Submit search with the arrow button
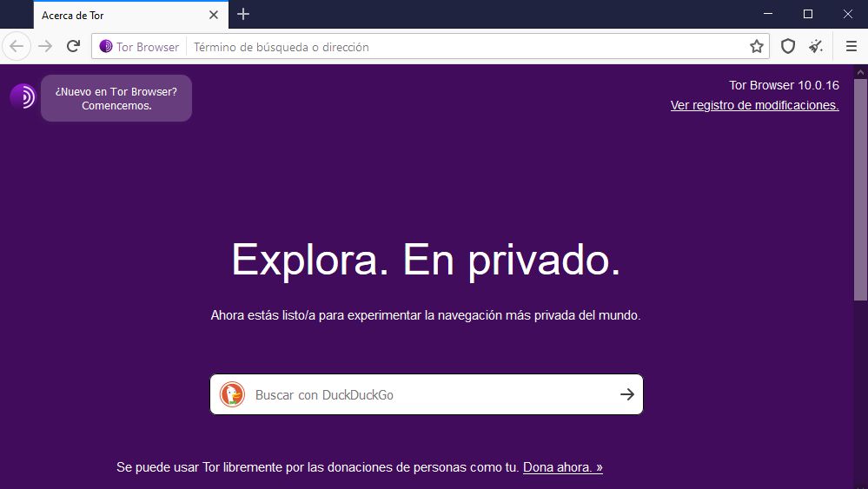 coord(626,394)
